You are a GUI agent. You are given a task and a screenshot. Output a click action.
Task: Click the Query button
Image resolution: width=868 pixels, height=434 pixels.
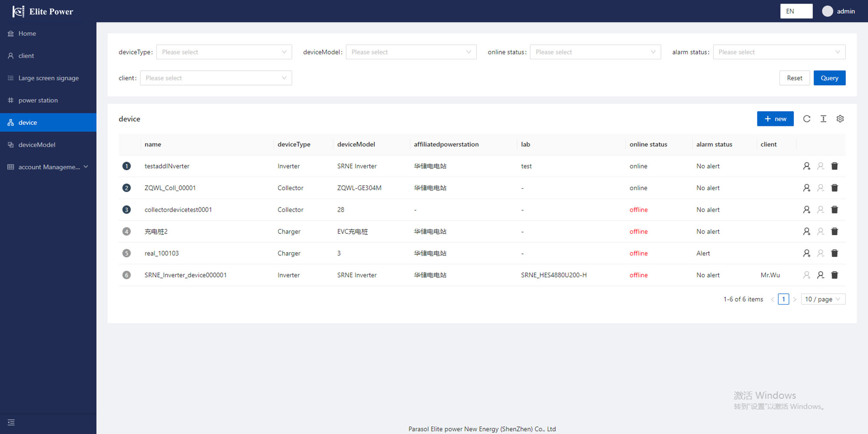(829, 78)
